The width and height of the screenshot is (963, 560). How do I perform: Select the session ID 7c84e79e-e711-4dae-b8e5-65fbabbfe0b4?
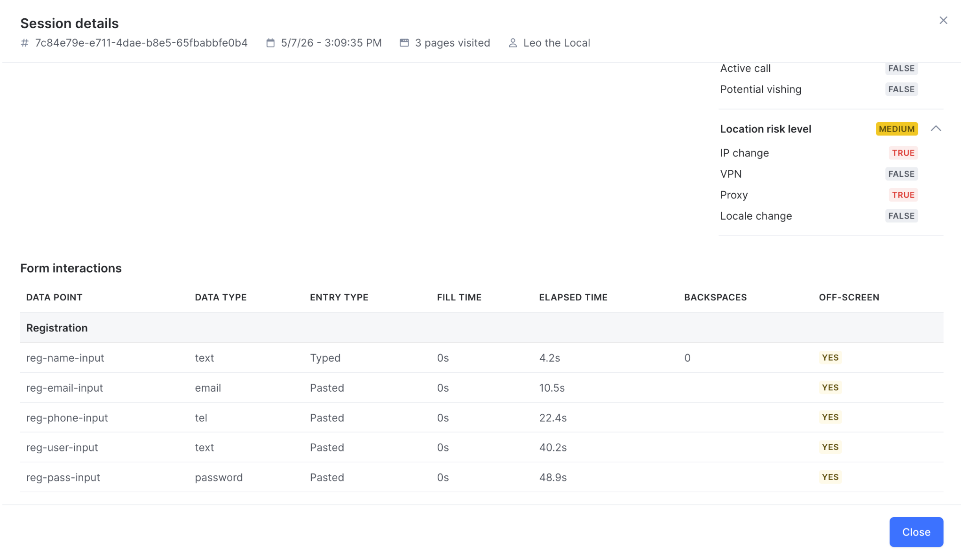tap(141, 43)
